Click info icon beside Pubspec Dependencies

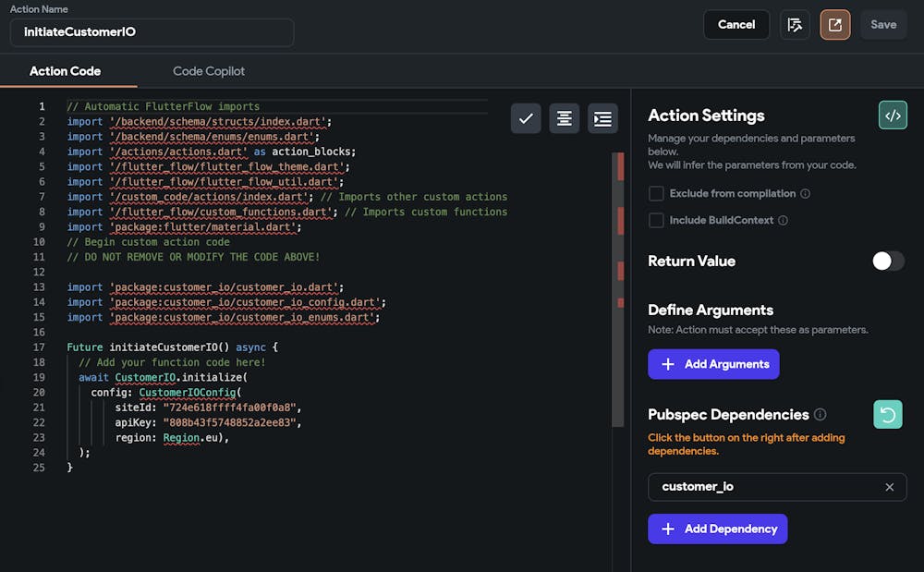pyautogui.click(x=821, y=415)
